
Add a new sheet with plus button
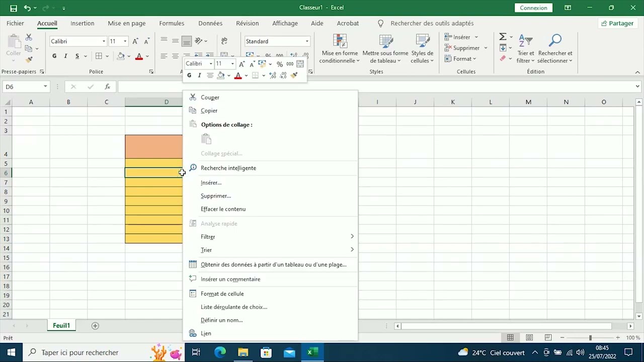[x=95, y=326]
